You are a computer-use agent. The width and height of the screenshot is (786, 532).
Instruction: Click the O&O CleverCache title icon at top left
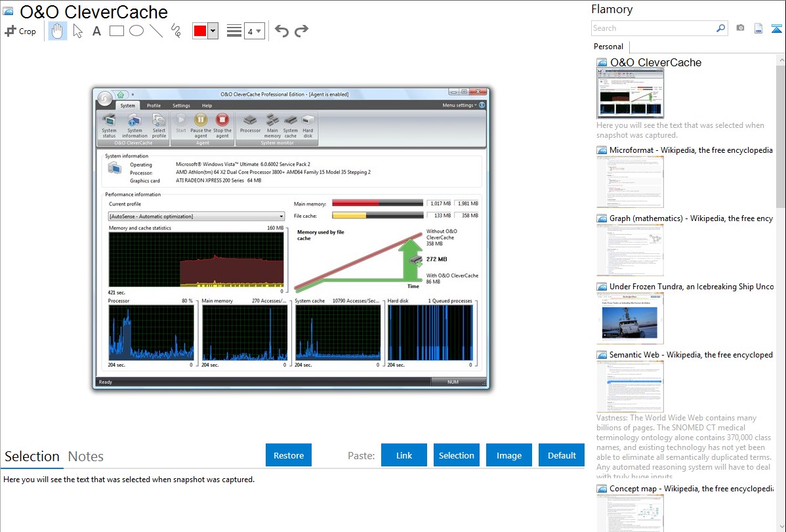click(x=9, y=11)
